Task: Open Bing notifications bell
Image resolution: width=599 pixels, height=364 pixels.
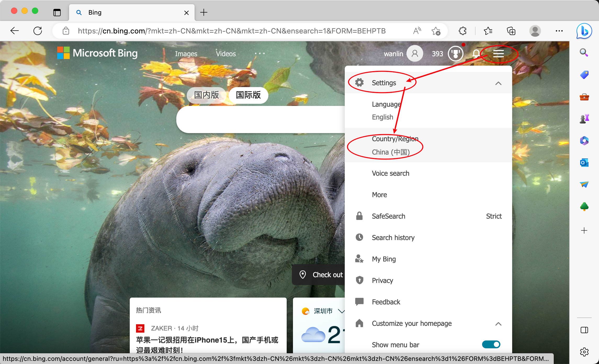Action: pos(476,54)
